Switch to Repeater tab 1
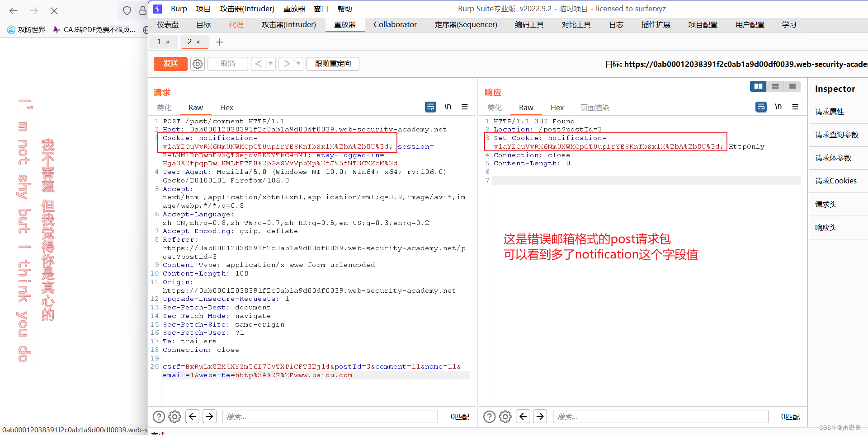The height and width of the screenshot is (435, 868). pos(159,42)
